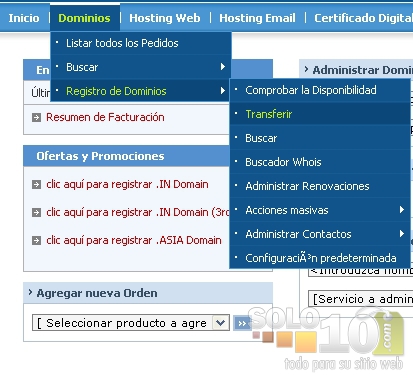Image resolution: width=413 pixels, height=375 pixels.
Task: Open the Hosting Email nav menu
Action: point(257,18)
